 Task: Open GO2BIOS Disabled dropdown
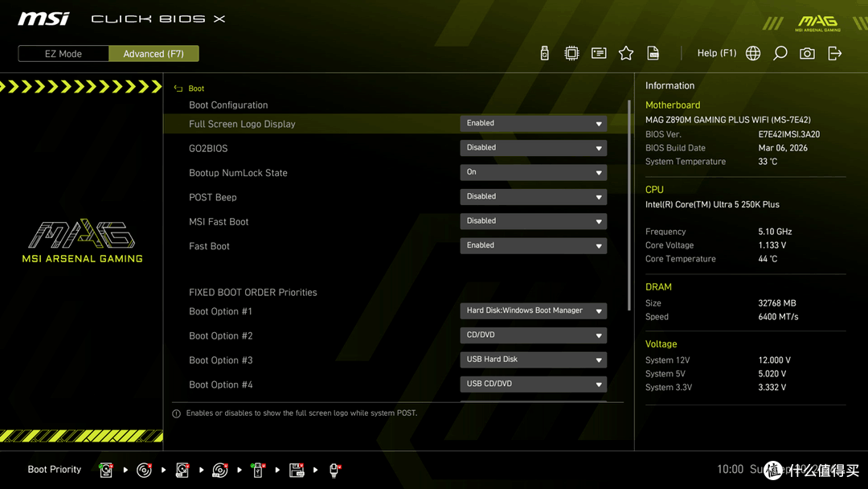point(533,148)
